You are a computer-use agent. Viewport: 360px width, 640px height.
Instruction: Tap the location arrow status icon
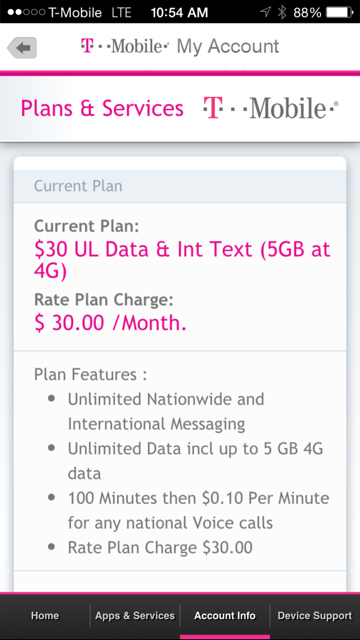tap(265, 12)
